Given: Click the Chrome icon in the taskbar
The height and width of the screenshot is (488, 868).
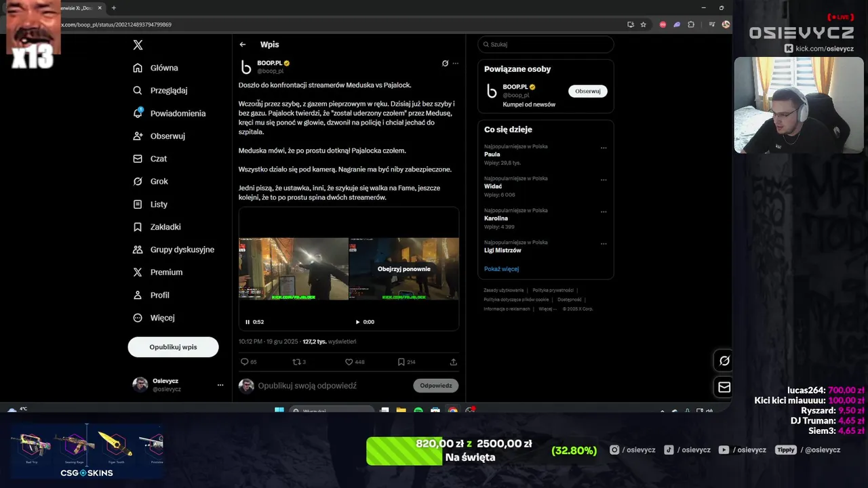Looking at the screenshot, I should [x=452, y=411].
